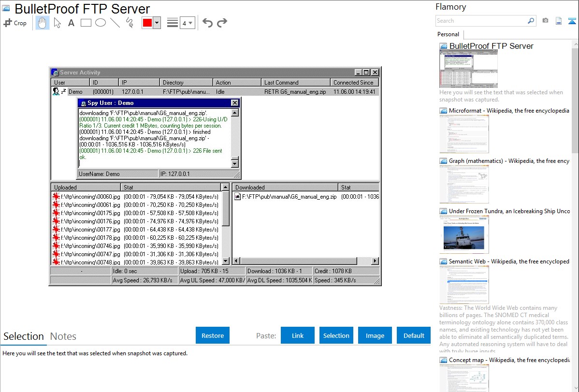Click the Paste Selection button

pyautogui.click(x=336, y=335)
